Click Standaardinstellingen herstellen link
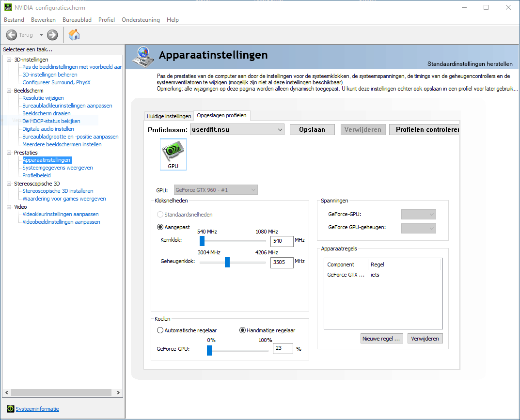The height and width of the screenshot is (420, 520). tap(470, 63)
